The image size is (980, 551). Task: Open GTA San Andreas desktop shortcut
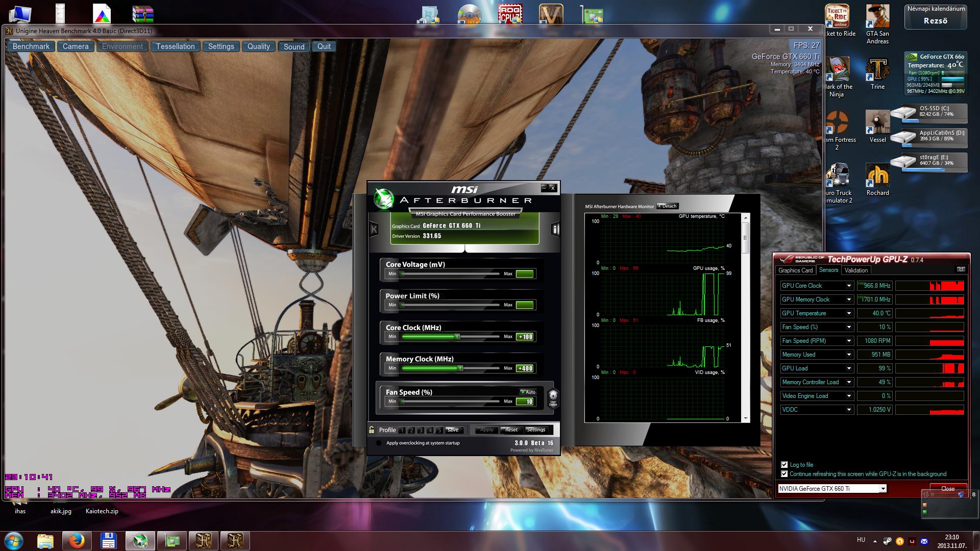coord(877,17)
